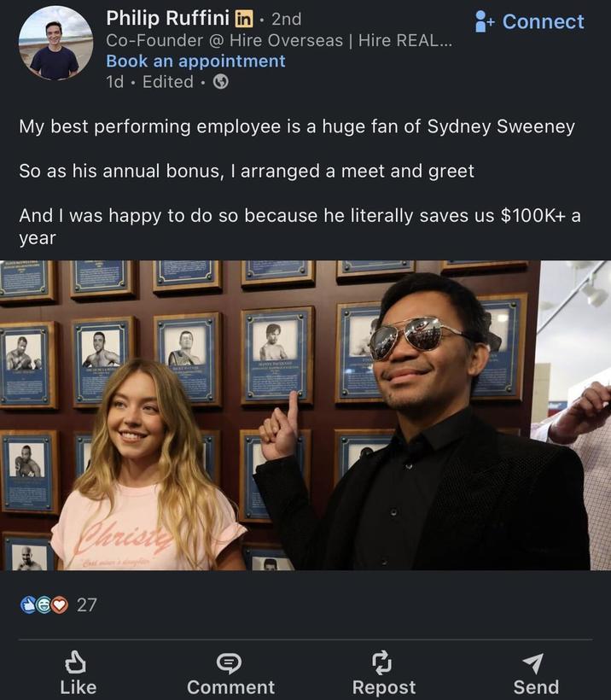This screenshot has height=700, width=611.
Task: Click Philip Ruffini's profile photo
Action: [55, 41]
